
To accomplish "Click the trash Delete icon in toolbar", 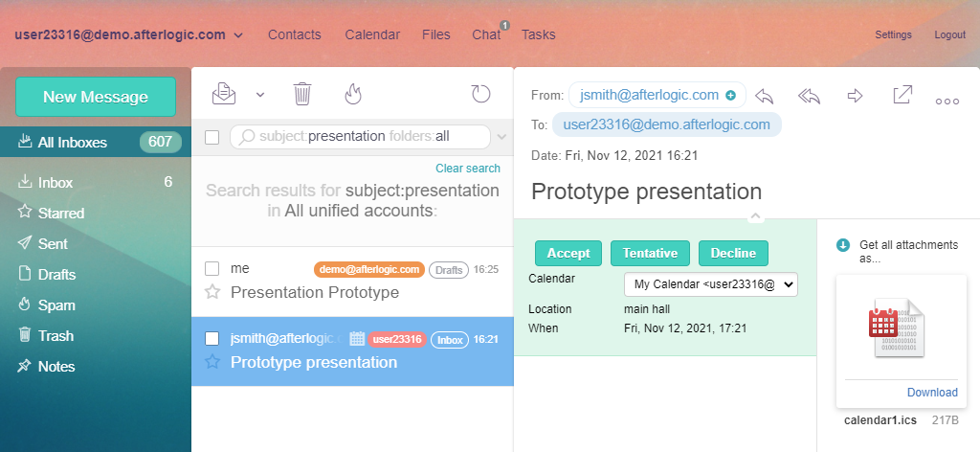I will point(302,94).
